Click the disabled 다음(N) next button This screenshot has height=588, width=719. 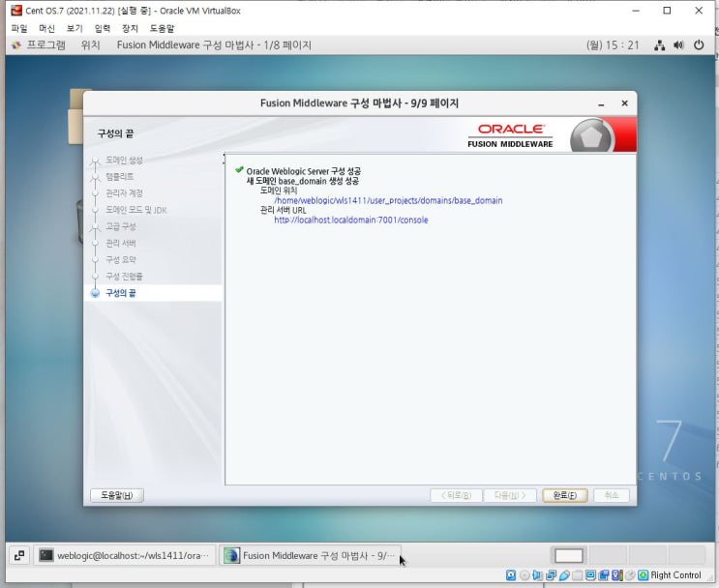509,495
